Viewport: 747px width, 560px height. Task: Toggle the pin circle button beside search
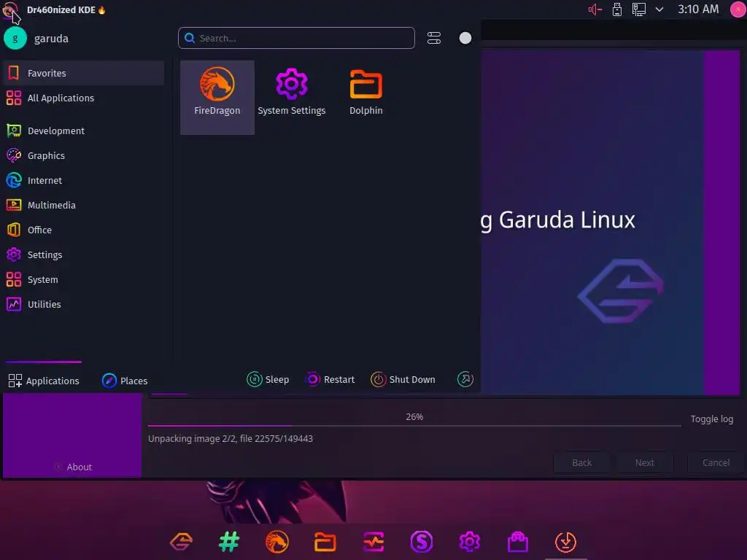[x=465, y=38]
